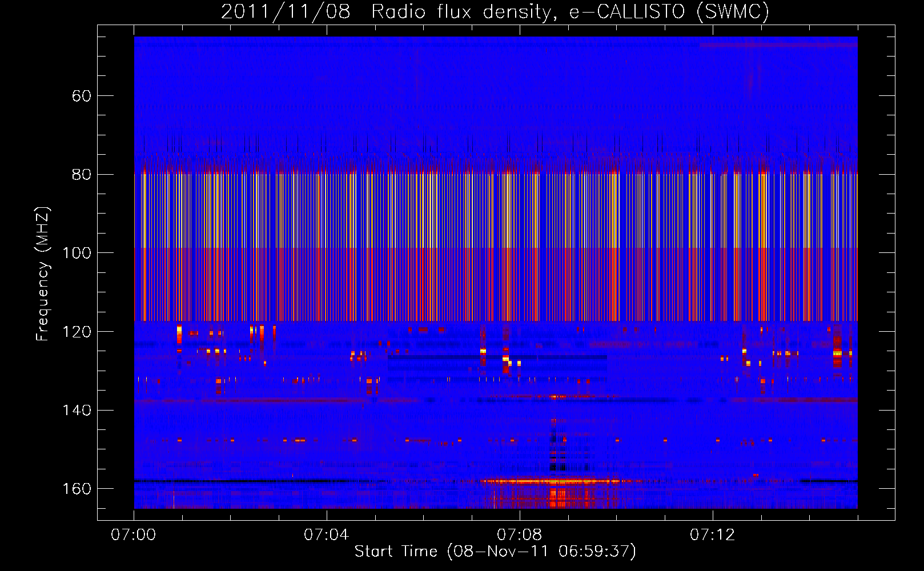924x571 pixels.
Task: Click the 100 frequency tick label
Action: 77,253
